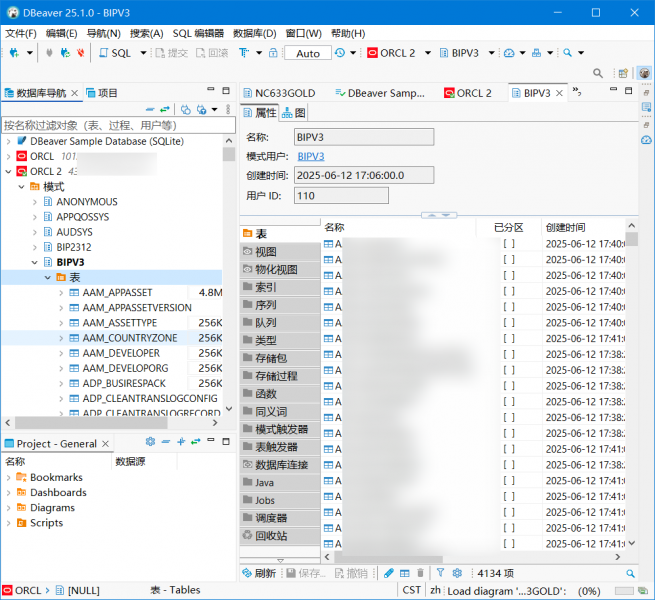Image resolution: width=655 pixels, height=600 pixels.
Task: Click the DBeaver perspective beaver icon
Action: [645, 73]
